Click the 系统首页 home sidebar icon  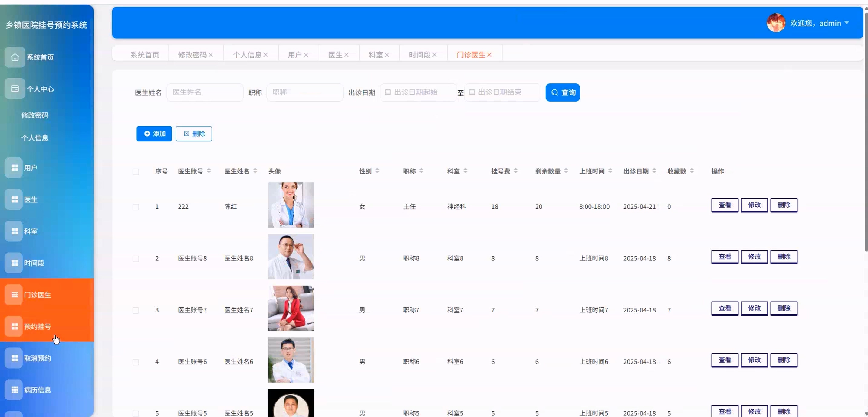(15, 57)
